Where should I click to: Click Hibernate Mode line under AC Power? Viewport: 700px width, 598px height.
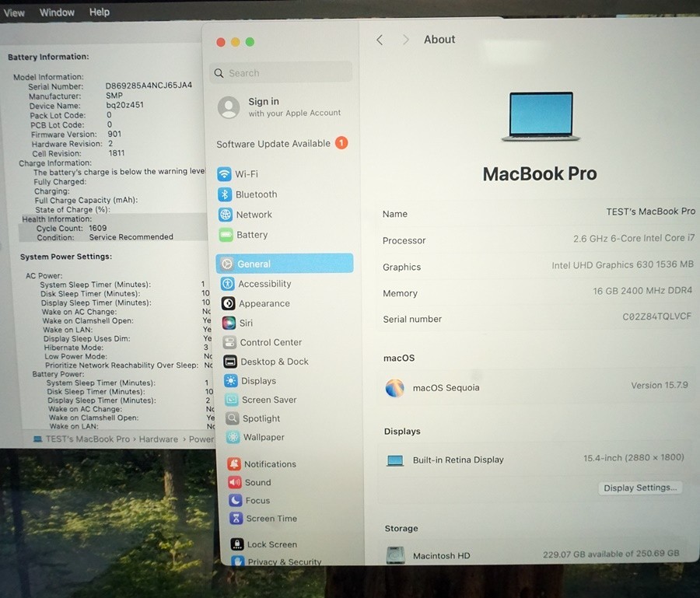[x=126, y=347]
